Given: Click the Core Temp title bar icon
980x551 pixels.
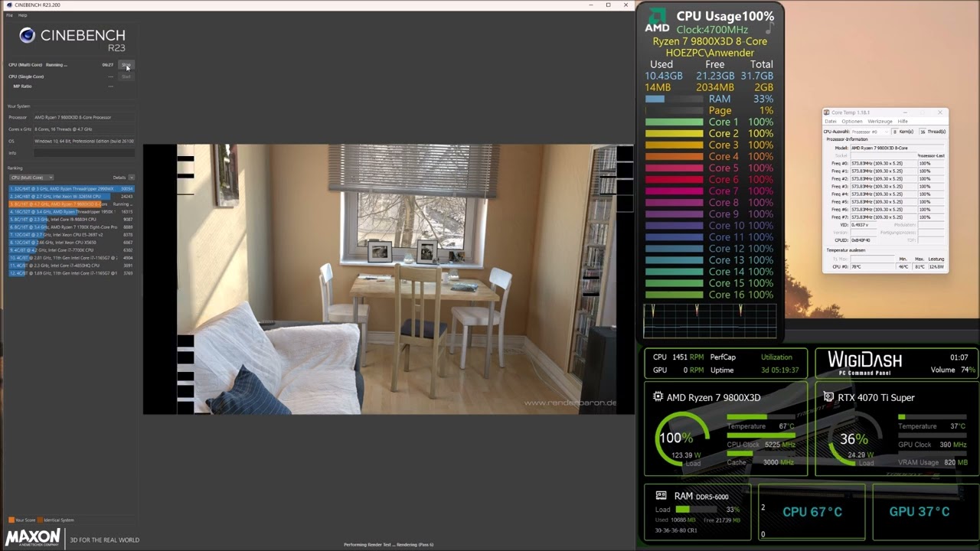Looking at the screenshot, I should point(828,112).
